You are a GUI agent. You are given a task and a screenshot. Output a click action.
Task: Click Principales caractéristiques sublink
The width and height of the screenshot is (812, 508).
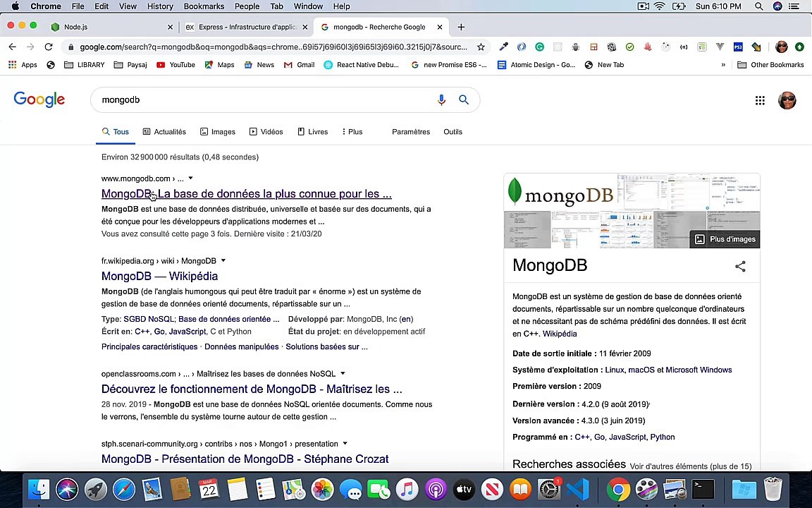point(149,347)
